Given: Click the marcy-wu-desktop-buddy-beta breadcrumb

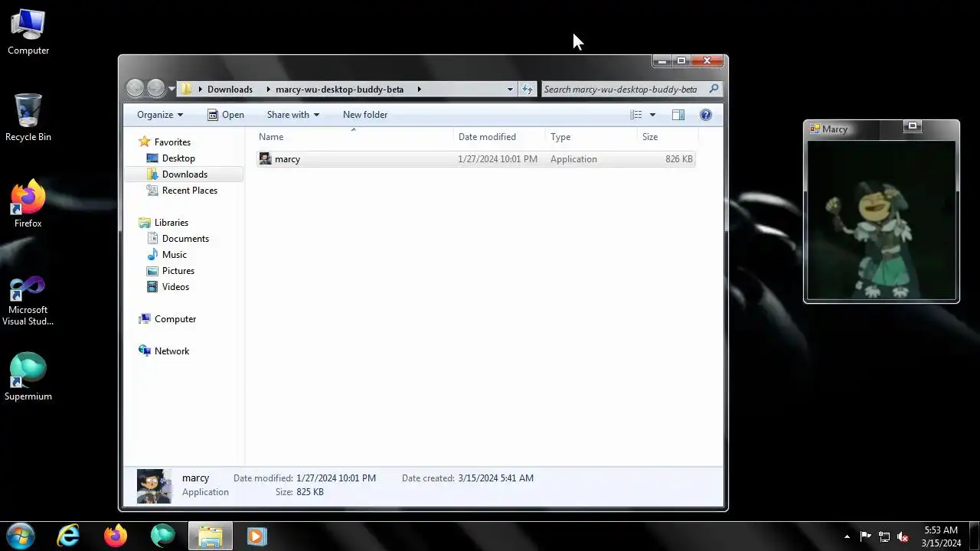Looking at the screenshot, I should click(x=339, y=90).
